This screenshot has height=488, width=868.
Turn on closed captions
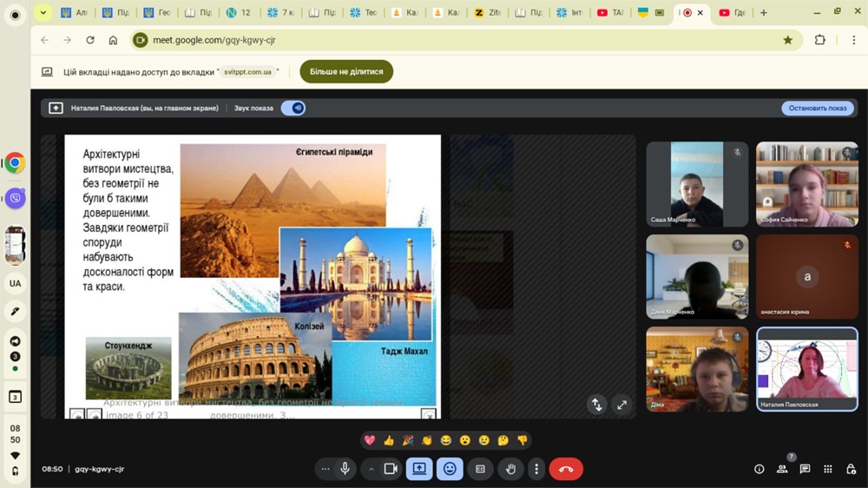480,469
